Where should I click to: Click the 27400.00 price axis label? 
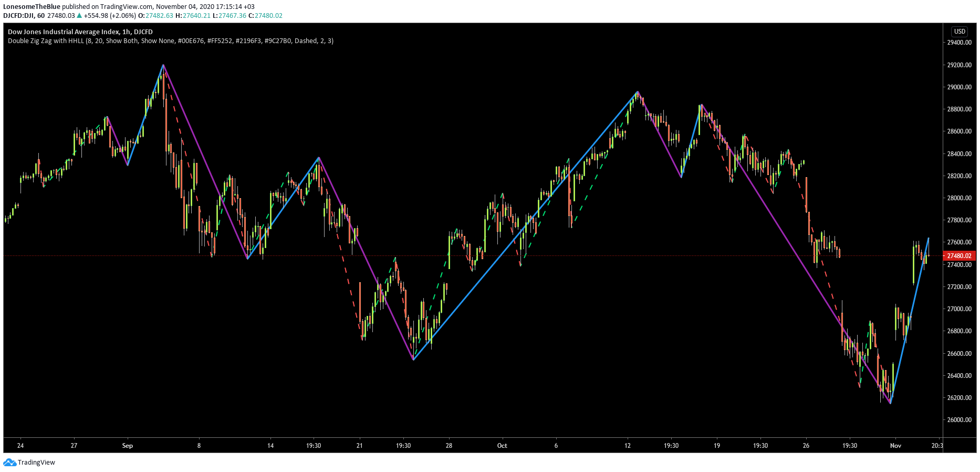click(x=959, y=265)
